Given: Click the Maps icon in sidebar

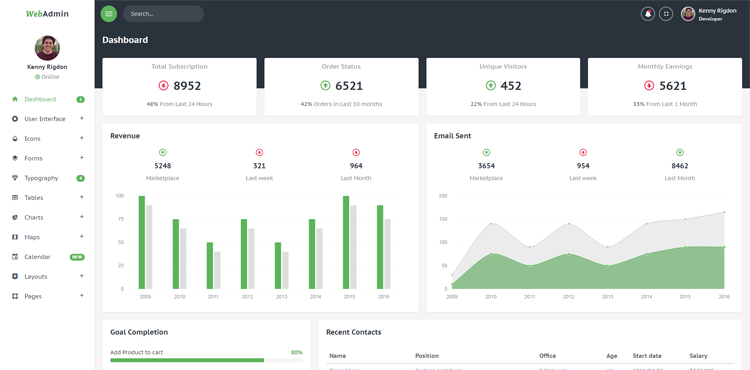Looking at the screenshot, I should click(15, 237).
